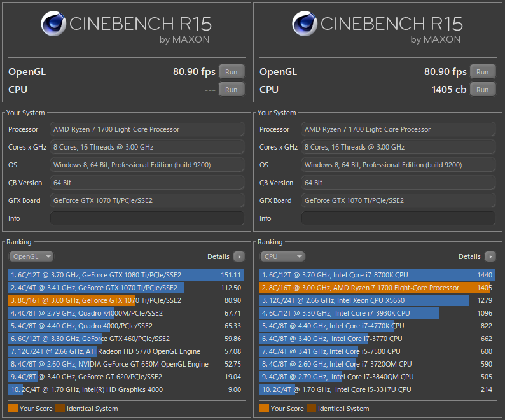
Task: Select the GeForce GT 620 ranking row
Action: click(126, 377)
